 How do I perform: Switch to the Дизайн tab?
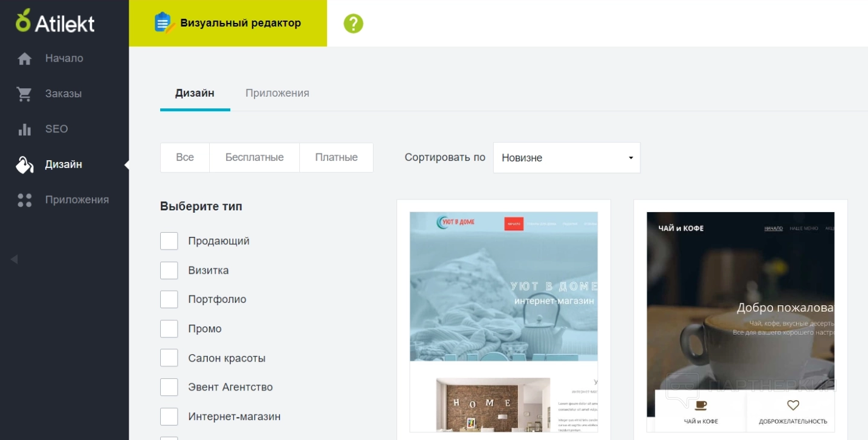195,93
